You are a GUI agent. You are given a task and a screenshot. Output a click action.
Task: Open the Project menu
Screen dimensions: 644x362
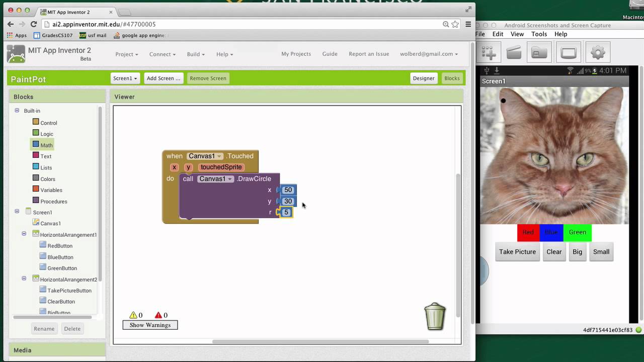[127, 54]
